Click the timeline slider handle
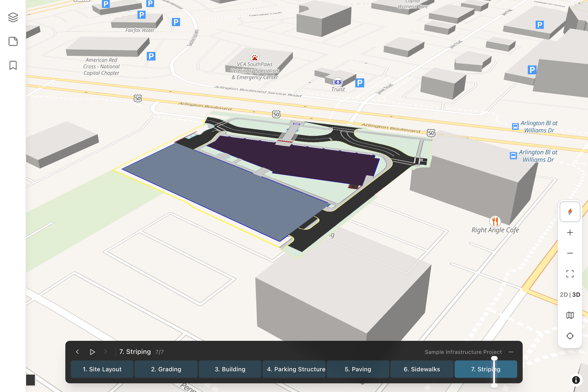The image size is (588, 392). (494, 372)
